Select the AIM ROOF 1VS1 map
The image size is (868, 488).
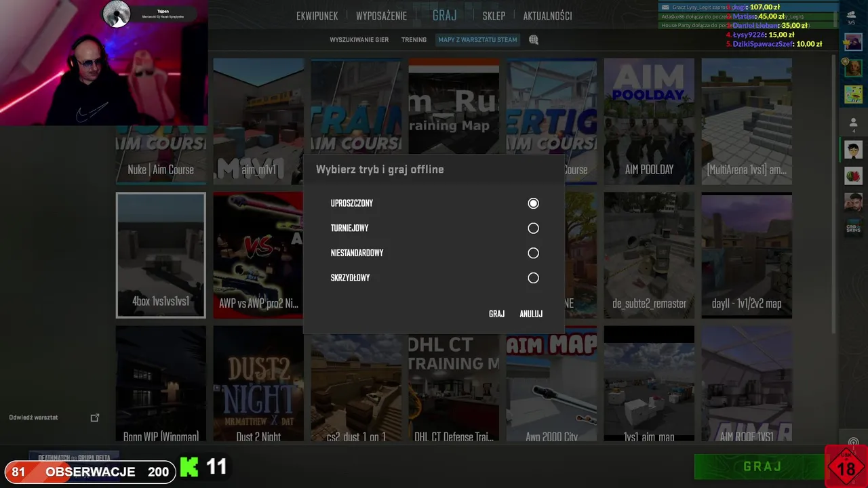point(747,384)
